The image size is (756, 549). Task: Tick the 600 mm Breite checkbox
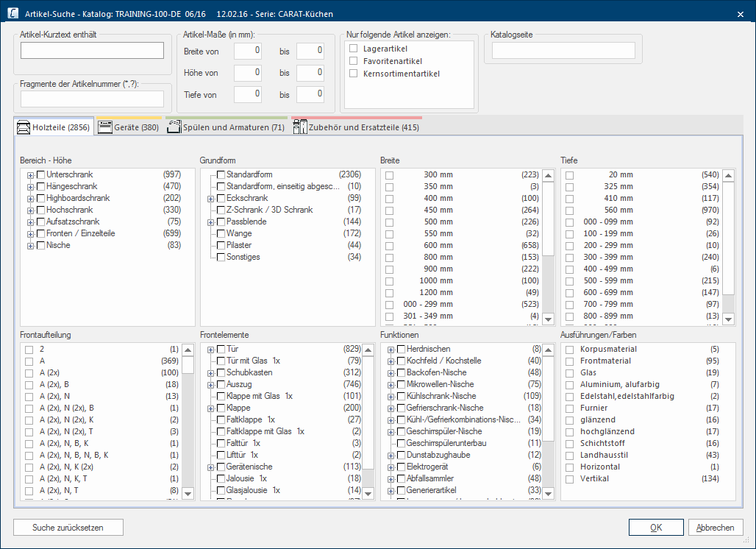pos(390,246)
